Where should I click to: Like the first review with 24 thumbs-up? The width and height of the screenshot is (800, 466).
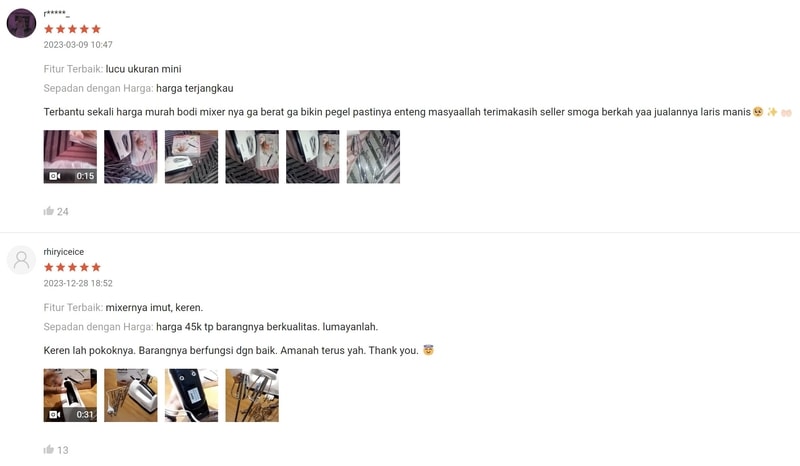coord(49,211)
